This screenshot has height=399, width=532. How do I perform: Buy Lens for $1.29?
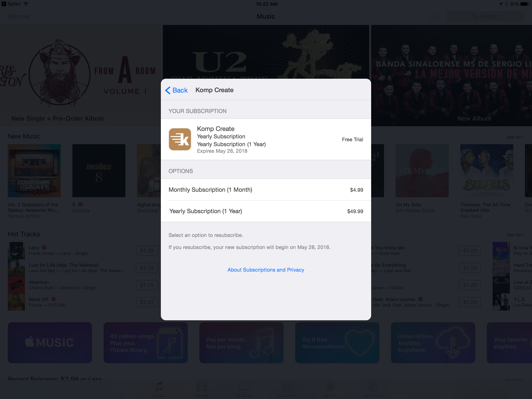point(147,251)
